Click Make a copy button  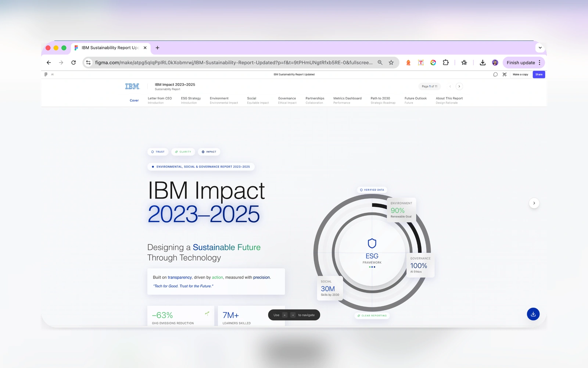pyautogui.click(x=520, y=74)
